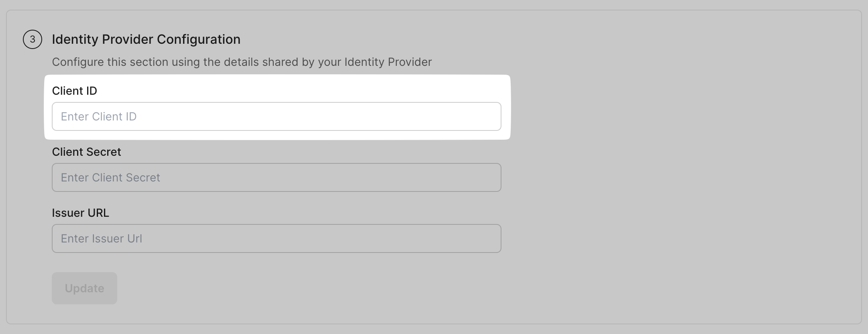Focus the Enter Client Secret field
868x334 pixels.
[x=276, y=177]
